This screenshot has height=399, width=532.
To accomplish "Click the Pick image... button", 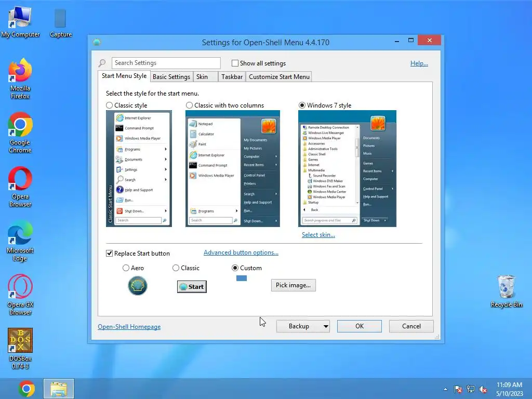I will [x=293, y=285].
